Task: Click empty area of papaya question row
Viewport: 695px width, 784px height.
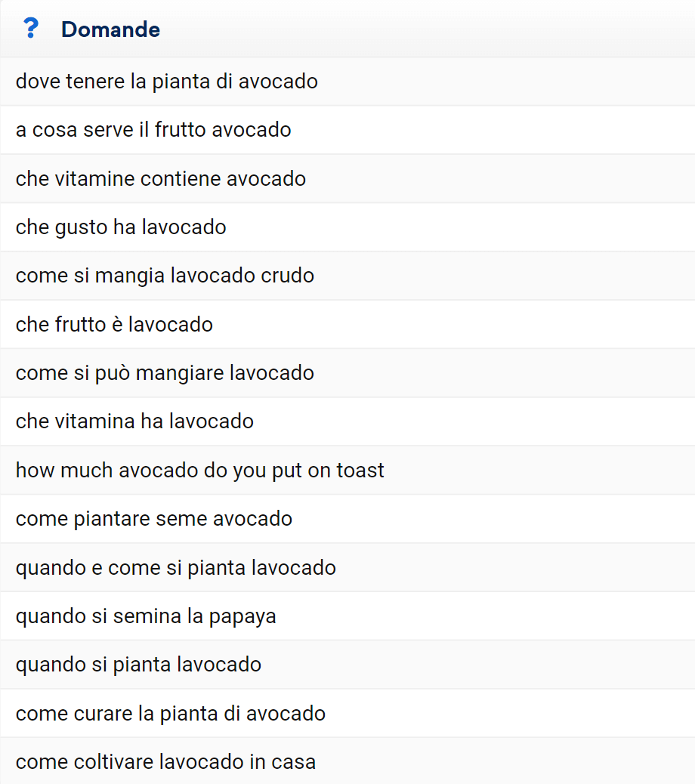Action: pos(485,616)
